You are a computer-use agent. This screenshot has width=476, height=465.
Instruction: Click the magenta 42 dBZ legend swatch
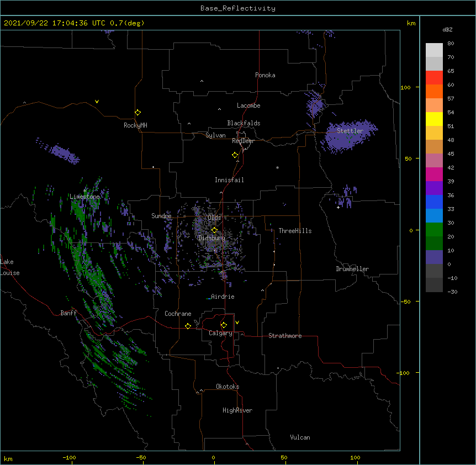(x=434, y=174)
